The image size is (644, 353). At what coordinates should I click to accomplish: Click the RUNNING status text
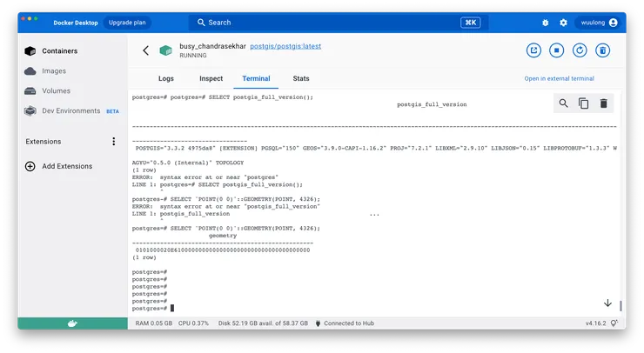(193, 56)
